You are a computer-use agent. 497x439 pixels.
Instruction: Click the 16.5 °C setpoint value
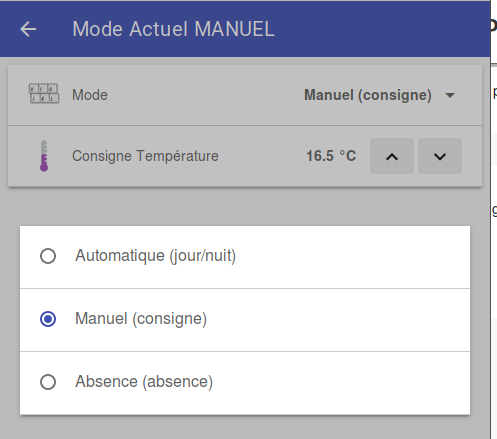coord(331,156)
